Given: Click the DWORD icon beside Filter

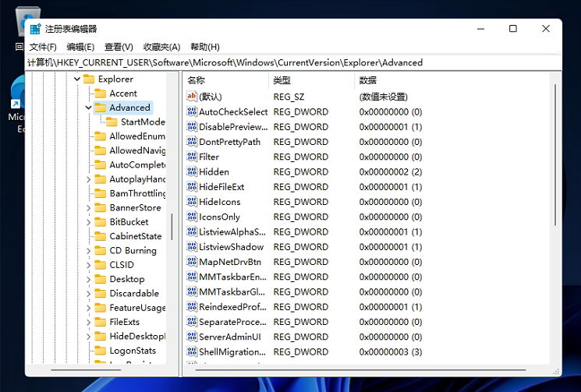Looking at the screenshot, I should click(x=192, y=157).
